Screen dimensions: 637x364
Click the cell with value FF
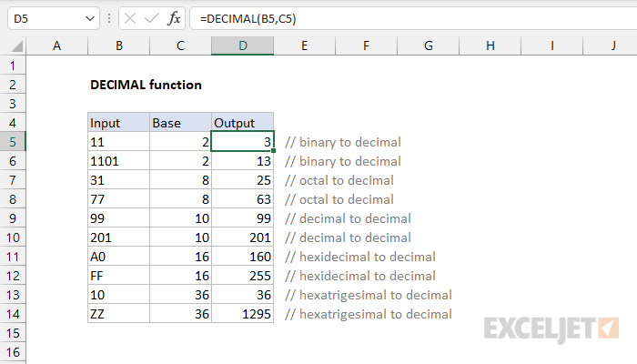(x=118, y=276)
